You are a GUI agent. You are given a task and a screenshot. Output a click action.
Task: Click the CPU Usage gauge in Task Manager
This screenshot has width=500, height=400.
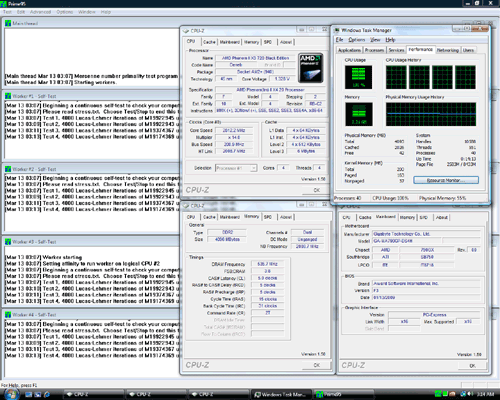point(359,77)
